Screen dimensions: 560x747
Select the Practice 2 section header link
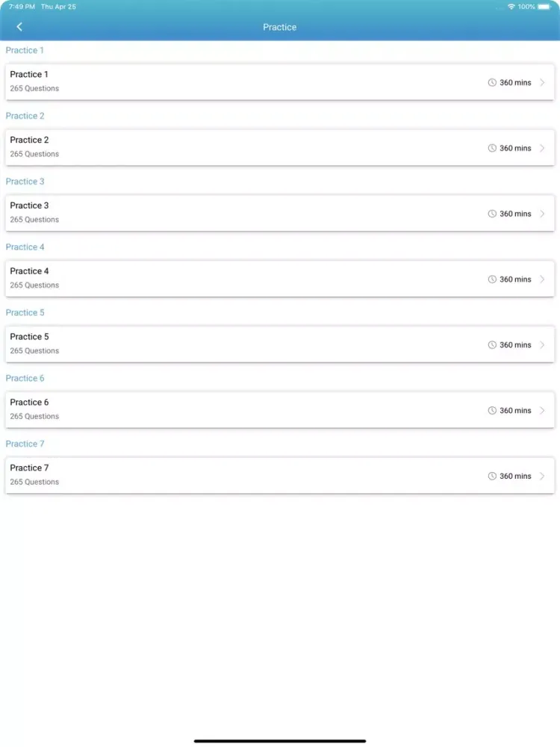tap(25, 116)
